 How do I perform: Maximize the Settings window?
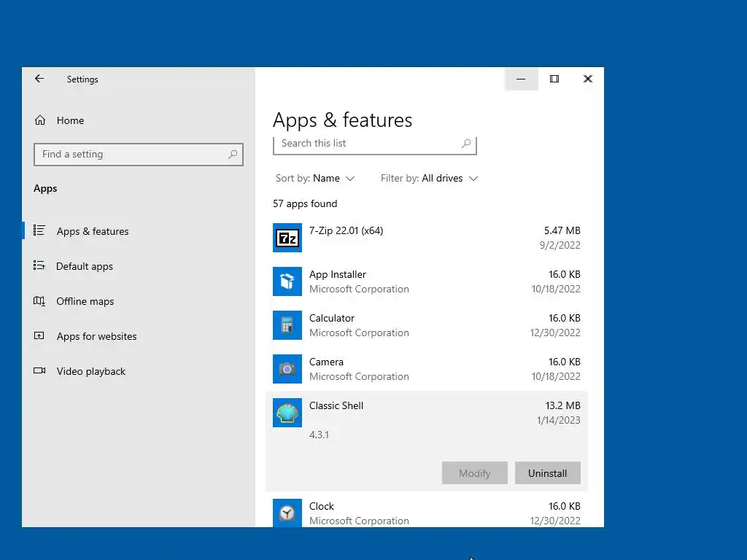[x=554, y=79]
